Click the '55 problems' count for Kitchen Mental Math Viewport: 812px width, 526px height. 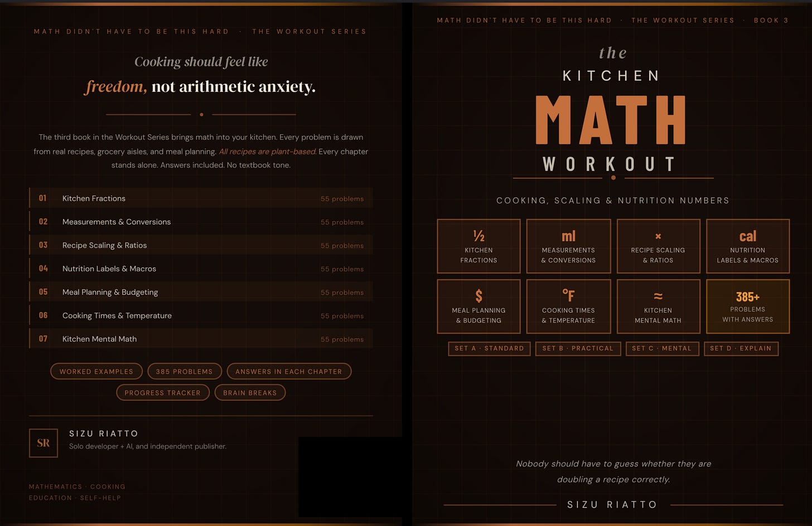click(342, 339)
